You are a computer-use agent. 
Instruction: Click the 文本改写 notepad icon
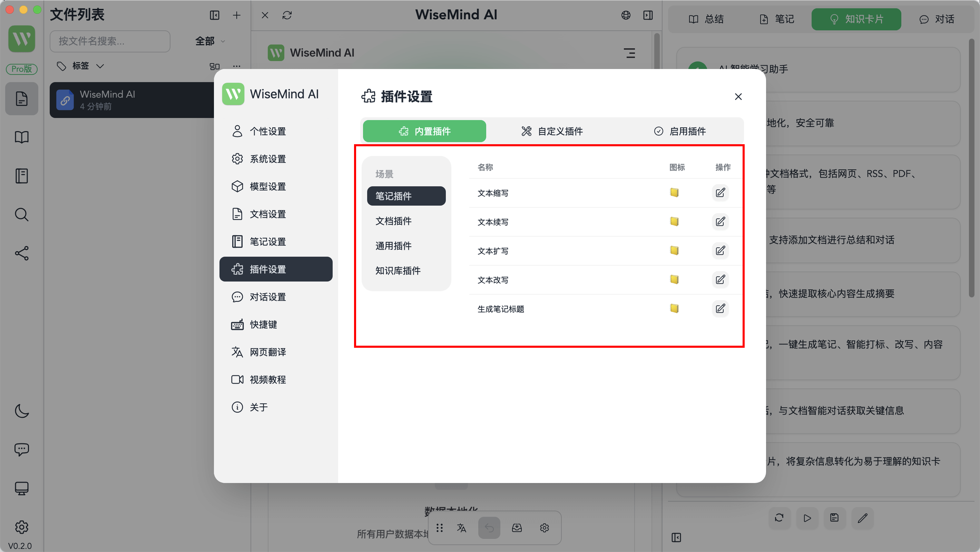(674, 279)
